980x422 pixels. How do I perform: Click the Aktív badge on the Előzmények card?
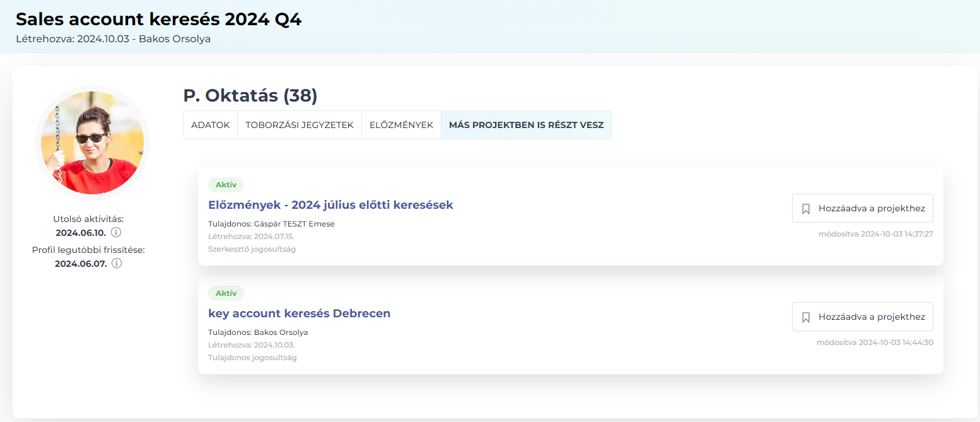(226, 185)
